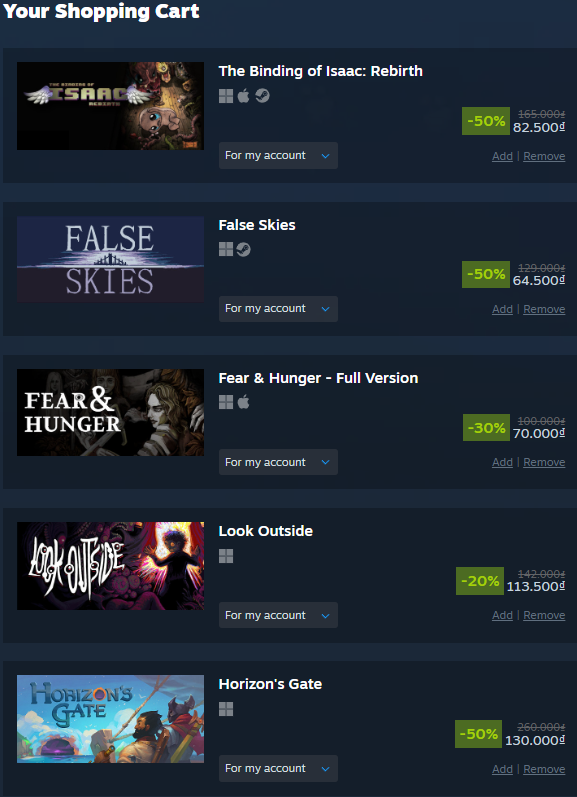577x797 pixels.
Task: Click Add link for False Skies
Action: pos(502,309)
